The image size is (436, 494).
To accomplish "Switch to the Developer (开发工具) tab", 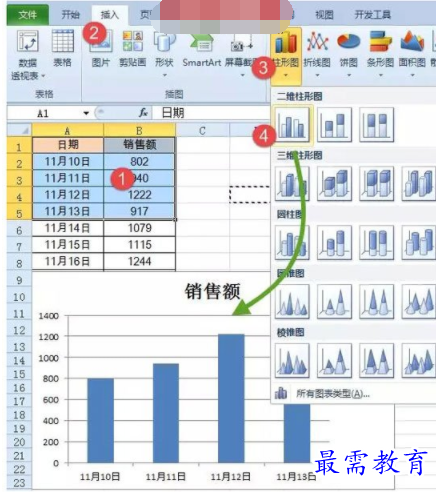I will (373, 15).
